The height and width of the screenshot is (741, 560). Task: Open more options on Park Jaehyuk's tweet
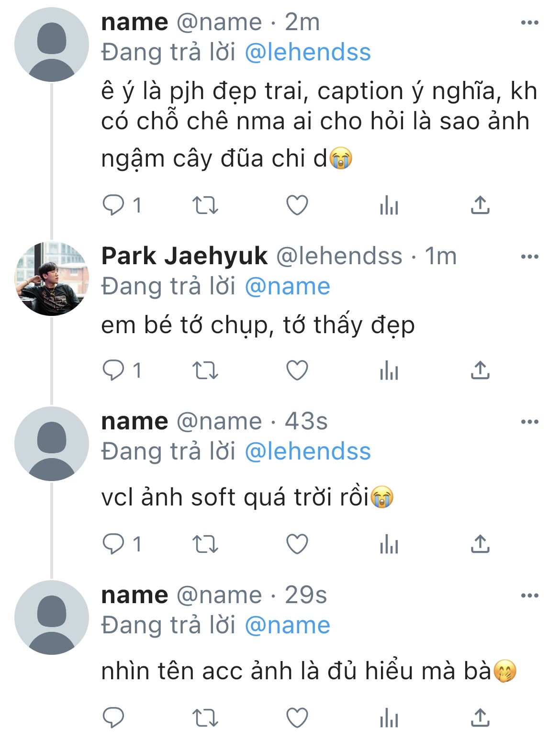point(529,257)
